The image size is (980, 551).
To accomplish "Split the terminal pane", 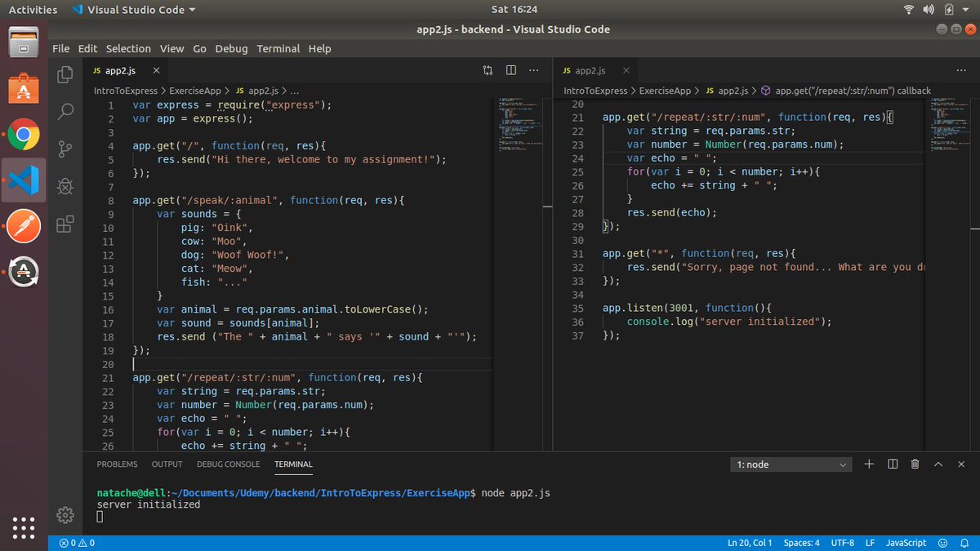I will click(893, 464).
